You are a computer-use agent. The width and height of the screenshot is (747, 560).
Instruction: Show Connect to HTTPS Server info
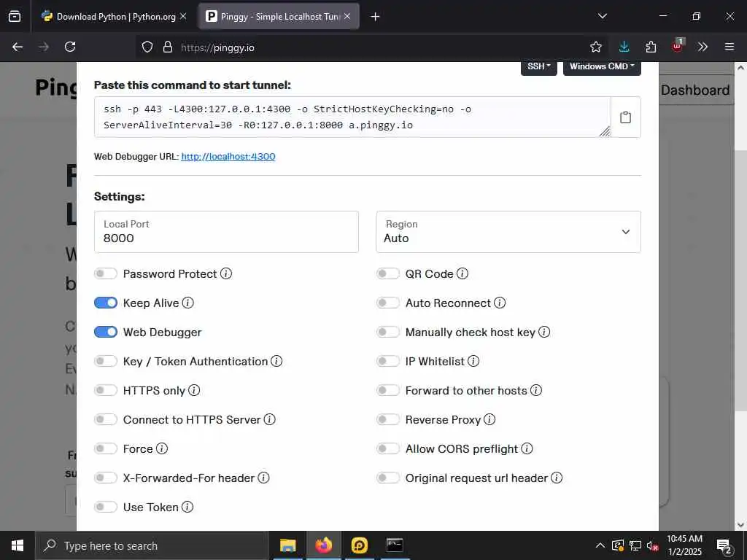click(x=270, y=419)
